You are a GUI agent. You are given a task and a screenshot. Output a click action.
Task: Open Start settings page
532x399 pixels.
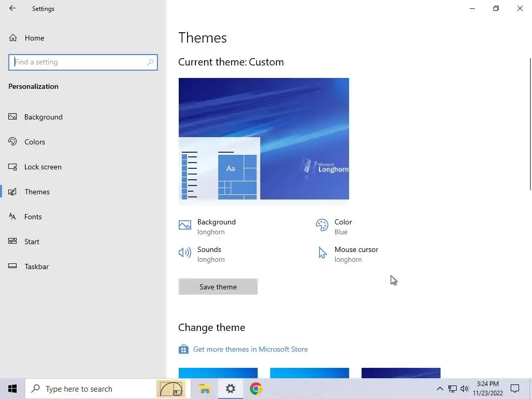pos(32,242)
